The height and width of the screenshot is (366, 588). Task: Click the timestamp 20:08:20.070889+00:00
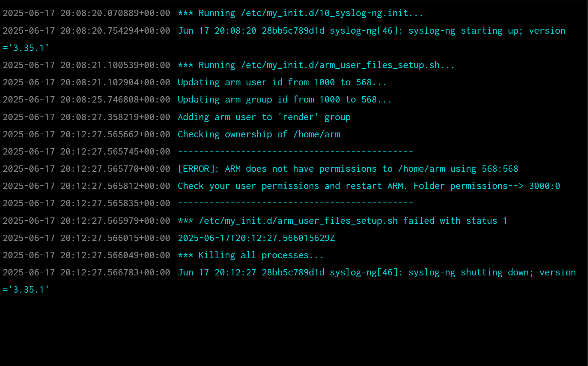point(115,13)
